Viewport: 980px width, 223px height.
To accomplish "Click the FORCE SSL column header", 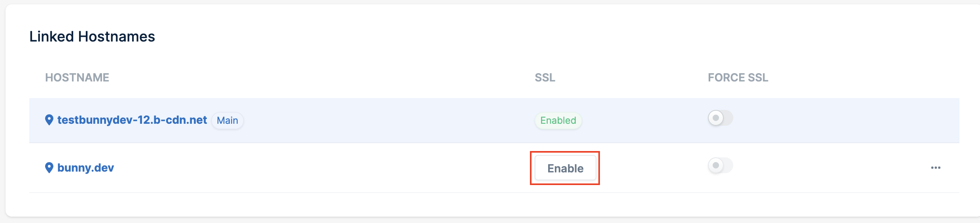I will pyautogui.click(x=738, y=77).
